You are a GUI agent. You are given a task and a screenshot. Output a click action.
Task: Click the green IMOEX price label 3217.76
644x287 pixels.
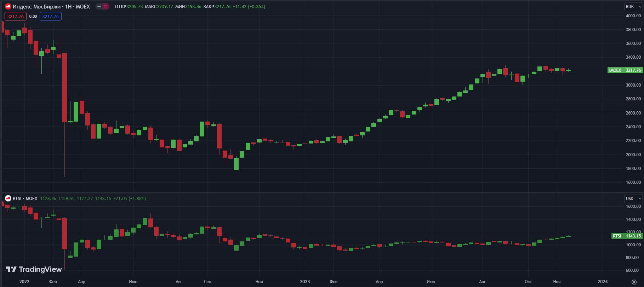tap(625, 70)
